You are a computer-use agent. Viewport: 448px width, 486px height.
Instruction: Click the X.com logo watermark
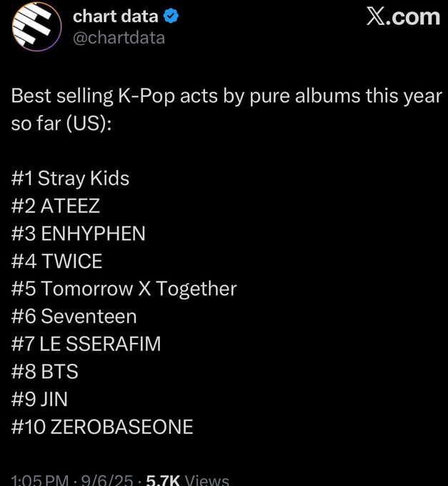[x=403, y=16]
